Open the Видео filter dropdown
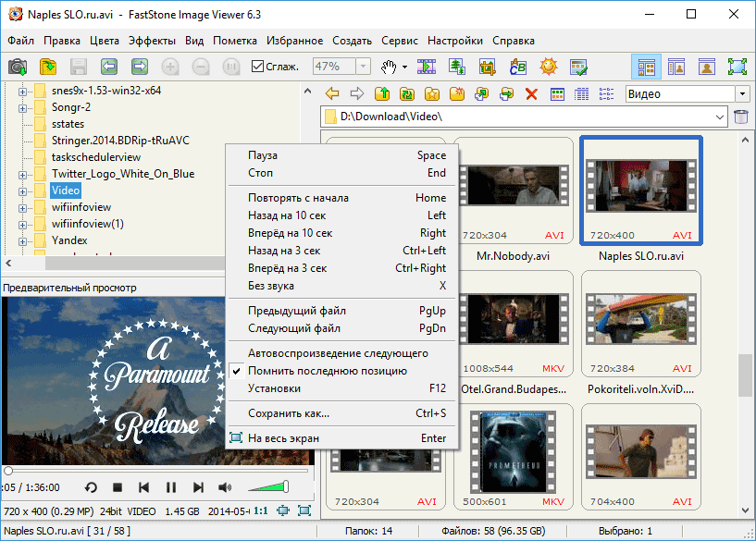This screenshot has height=541, width=756. click(742, 93)
